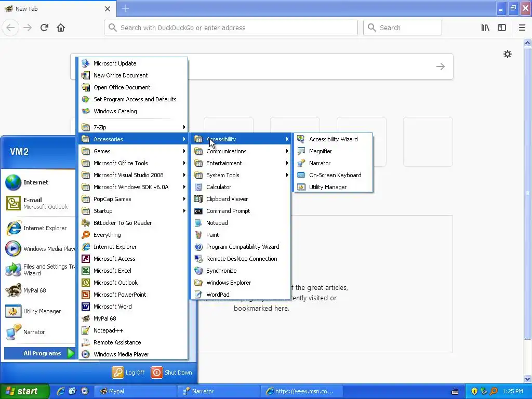Expand the Microsoft Visual Studio 2008 folder

tap(134, 175)
